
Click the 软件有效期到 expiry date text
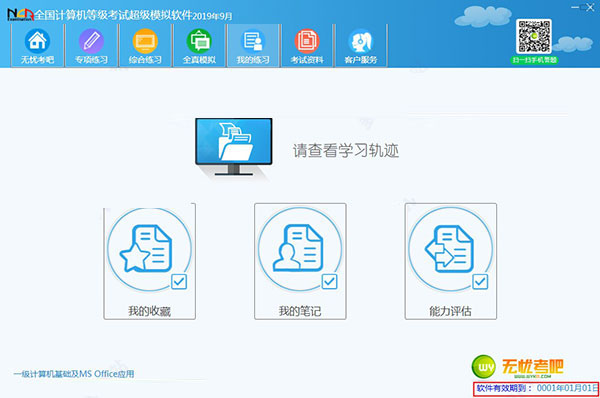pos(537,388)
